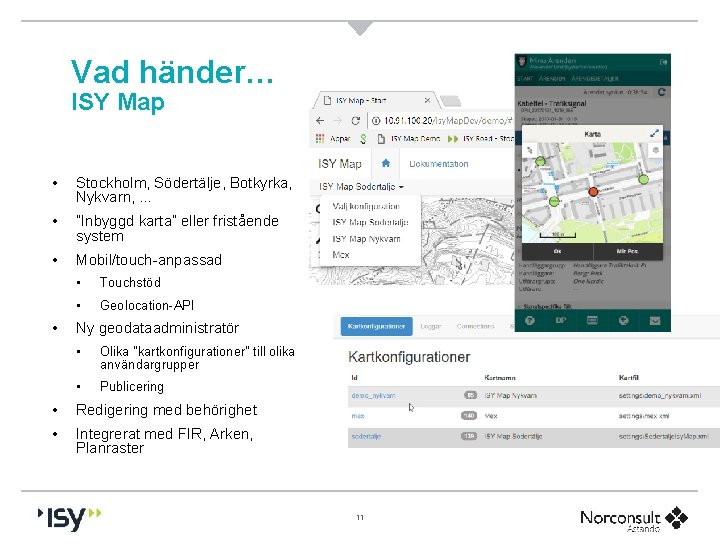Screen dimensions: 720x553
Task: Reload the ISY Map browser page
Action: tap(355, 120)
